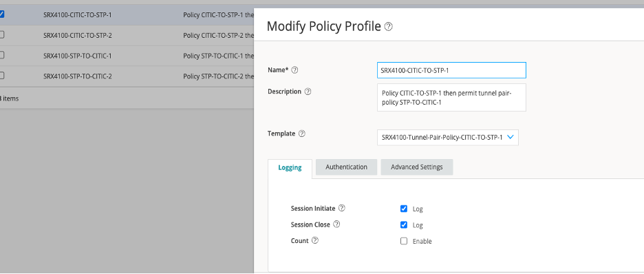Switch to the Authentication tab
Image resolution: width=644 pixels, height=274 pixels.
click(x=346, y=167)
